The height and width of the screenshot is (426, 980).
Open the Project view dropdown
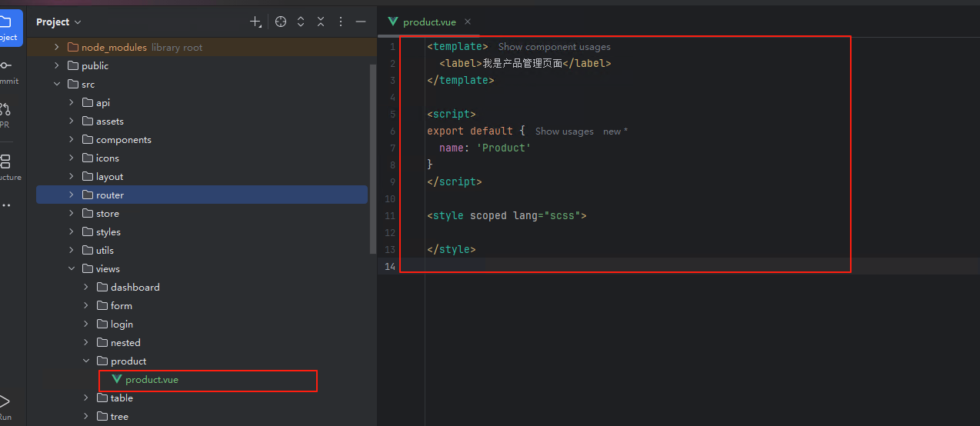pos(58,22)
